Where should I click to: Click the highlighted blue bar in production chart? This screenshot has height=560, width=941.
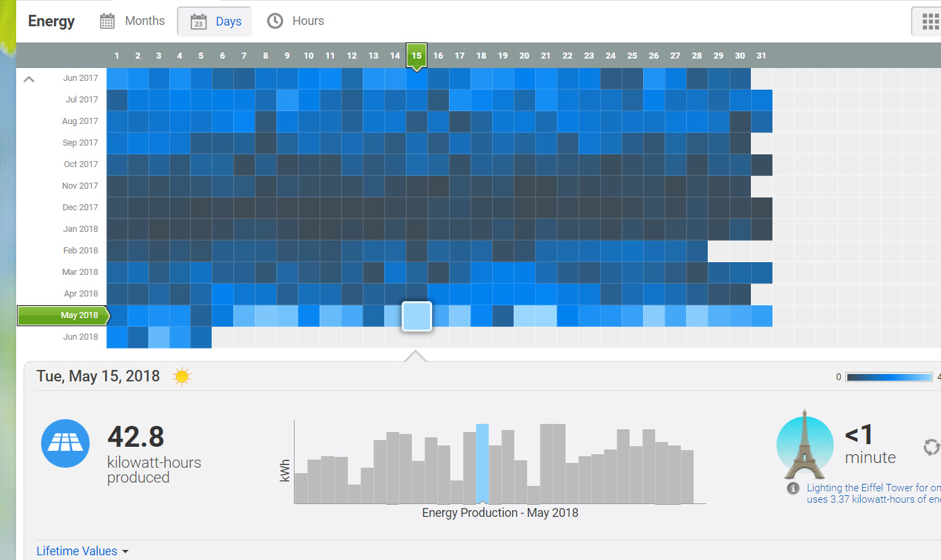click(482, 464)
